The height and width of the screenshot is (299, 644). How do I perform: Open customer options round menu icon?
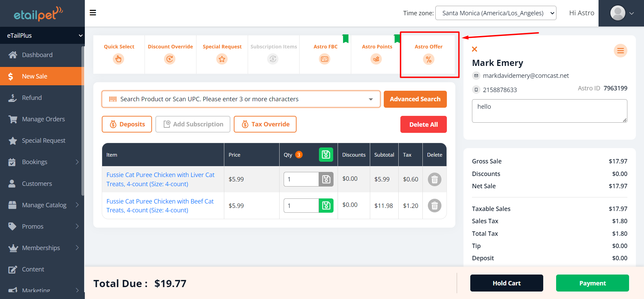620,51
